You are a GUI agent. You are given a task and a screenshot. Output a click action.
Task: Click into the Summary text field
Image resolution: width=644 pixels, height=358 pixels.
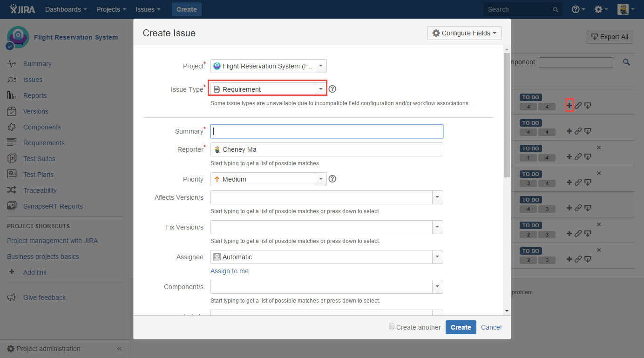point(326,131)
